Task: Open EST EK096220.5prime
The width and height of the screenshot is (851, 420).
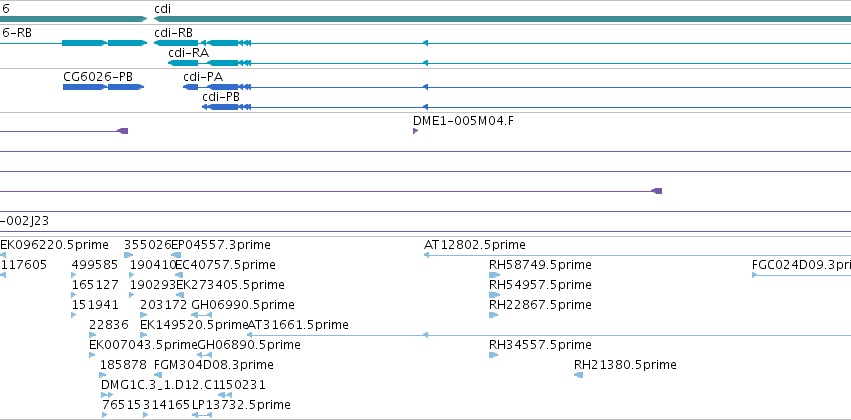Action: [54, 245]
